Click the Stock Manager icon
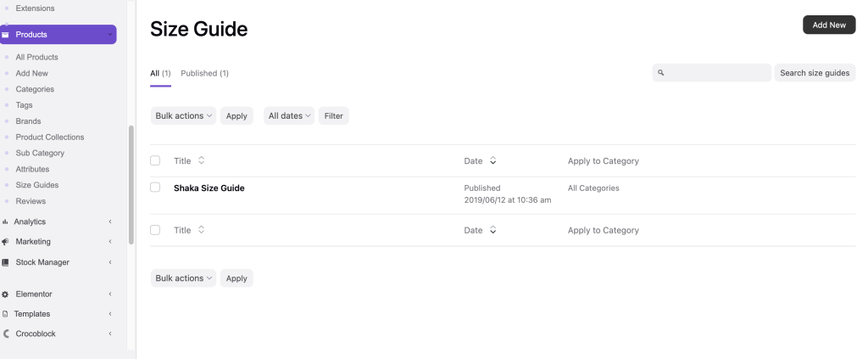Viewport: 868px width, 359px height. (x=5, y=262)
